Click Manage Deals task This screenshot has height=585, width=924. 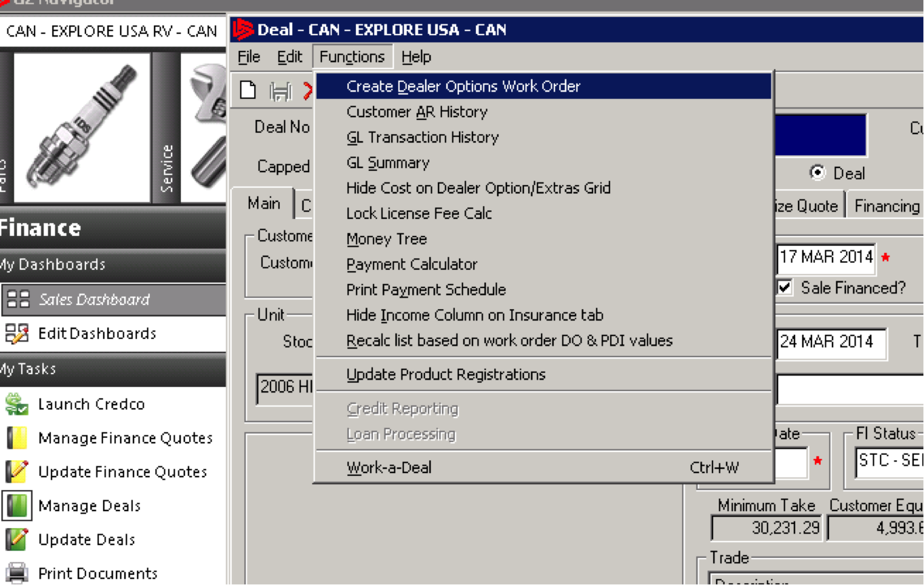tap(89, 506)
